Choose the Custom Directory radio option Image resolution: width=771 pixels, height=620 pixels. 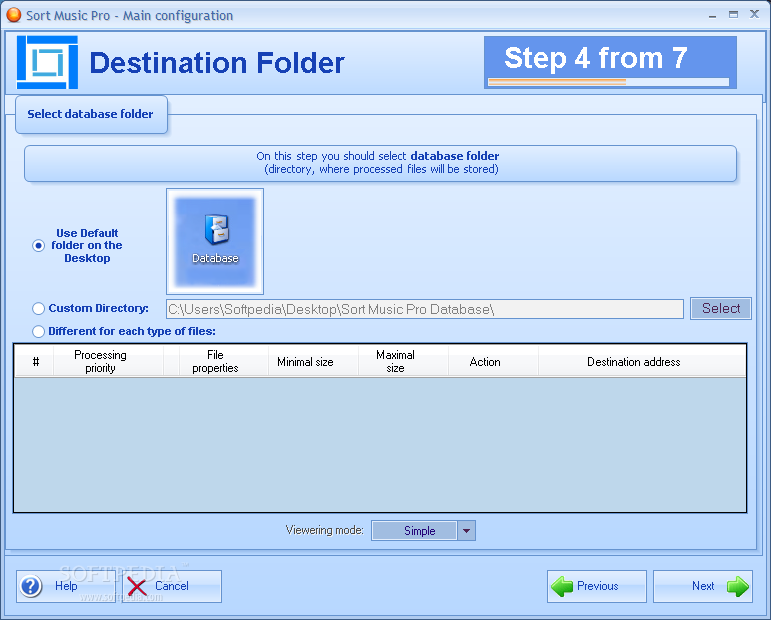(38, 308)
